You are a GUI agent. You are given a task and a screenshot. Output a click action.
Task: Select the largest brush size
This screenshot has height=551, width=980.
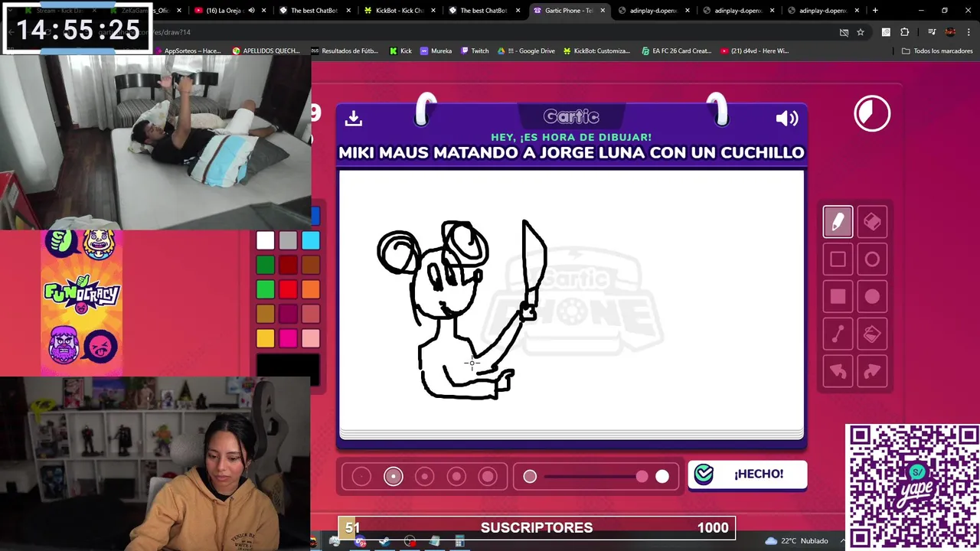coord(488,477)
